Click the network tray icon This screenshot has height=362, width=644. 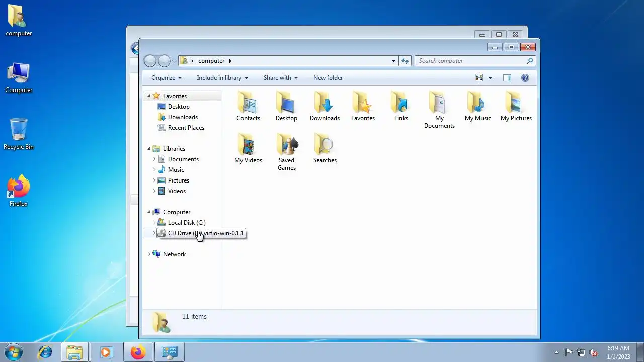pos(581,353)
